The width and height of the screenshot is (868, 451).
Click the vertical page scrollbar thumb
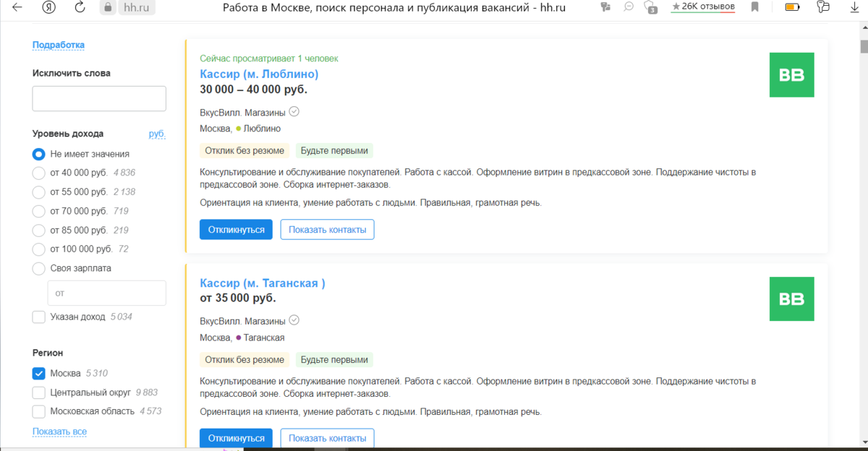pos(864,47)
